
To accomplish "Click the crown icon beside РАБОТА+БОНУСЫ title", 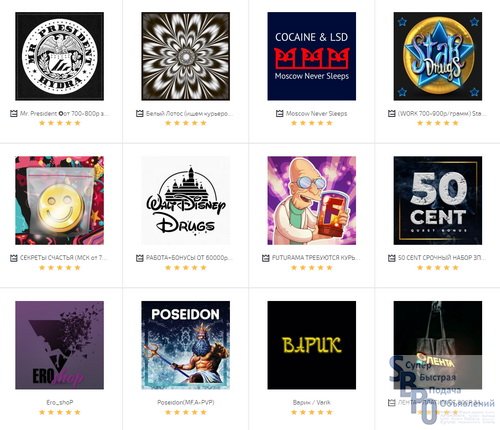I will pyautogui.click(x=140, y=258).
